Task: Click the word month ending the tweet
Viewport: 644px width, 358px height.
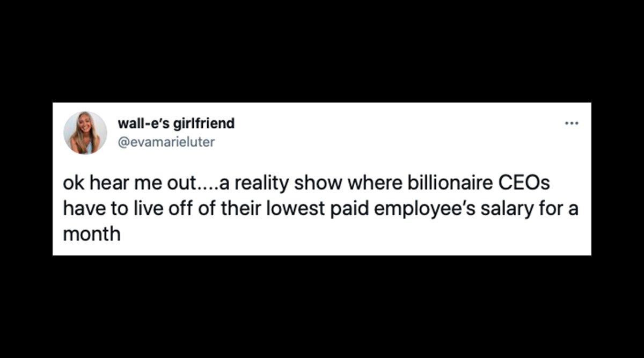Action: [90, 233]
